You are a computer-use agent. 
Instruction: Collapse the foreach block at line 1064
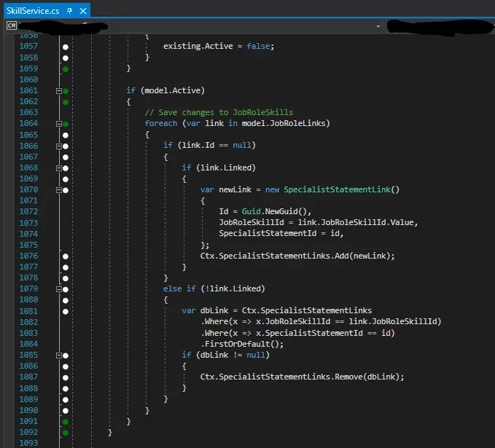[59, 124]
